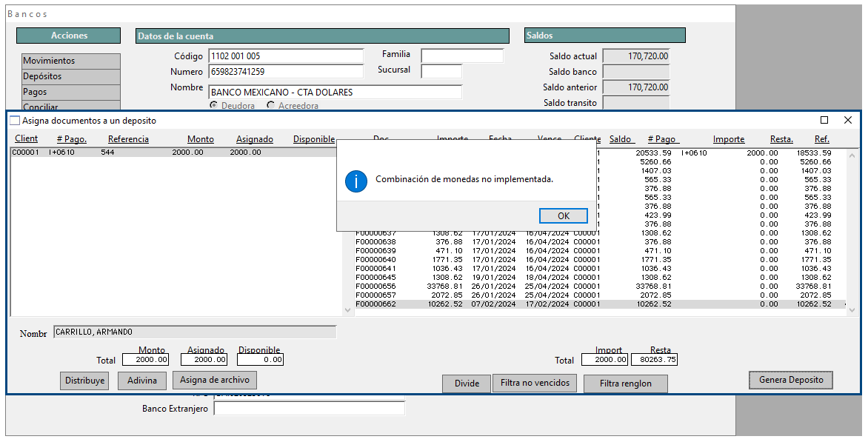Click the payments list scroll-down arrow
868x442 pixels.
point(348,310)
